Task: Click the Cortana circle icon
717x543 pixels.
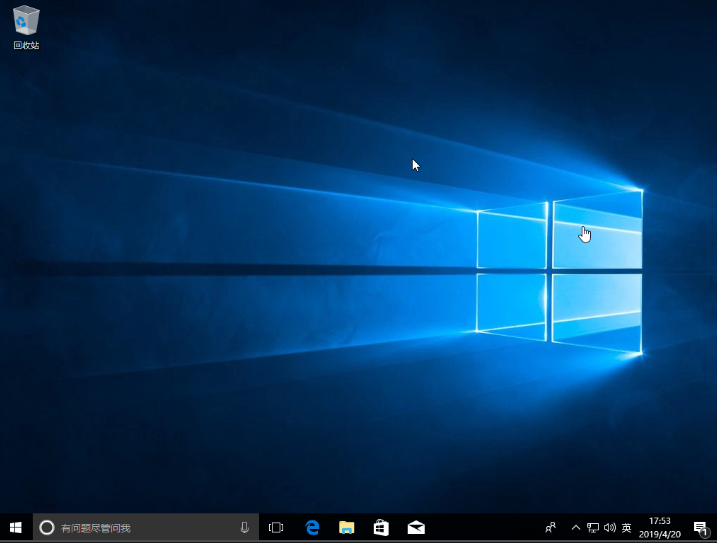Action: coord(46,527)
